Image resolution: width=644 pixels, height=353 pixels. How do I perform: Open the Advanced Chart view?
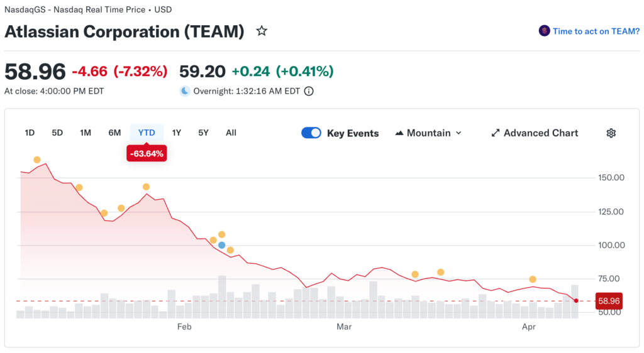[x=540, y=133]
